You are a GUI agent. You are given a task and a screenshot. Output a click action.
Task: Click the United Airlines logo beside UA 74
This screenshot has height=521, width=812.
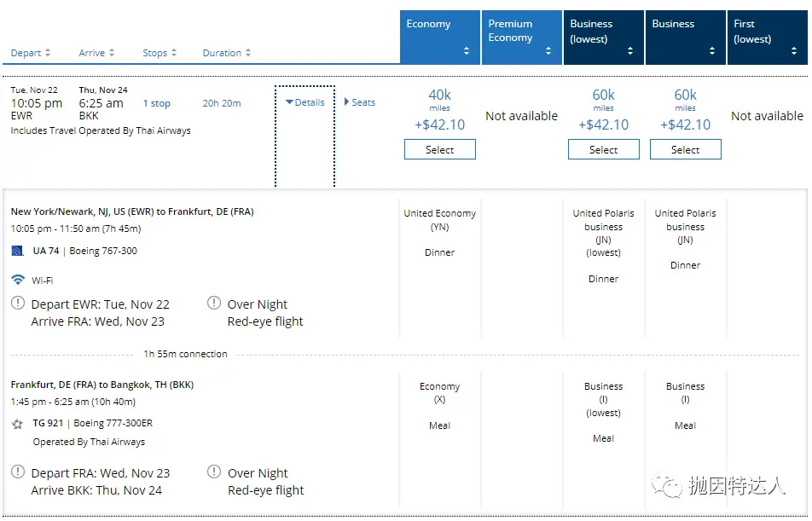(17, 251)
